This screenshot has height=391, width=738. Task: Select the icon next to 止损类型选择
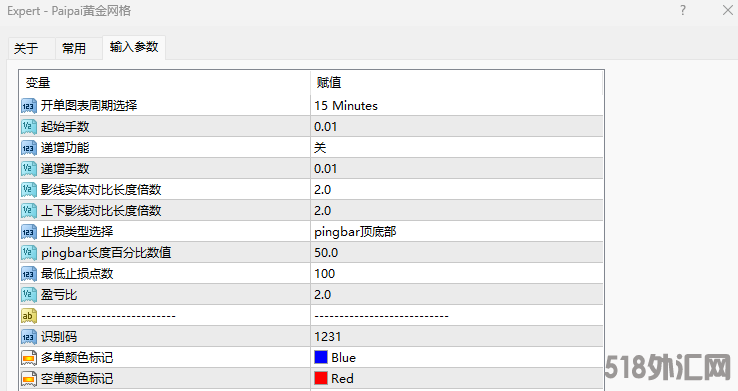pyautogui.click(x=29, y=231)
